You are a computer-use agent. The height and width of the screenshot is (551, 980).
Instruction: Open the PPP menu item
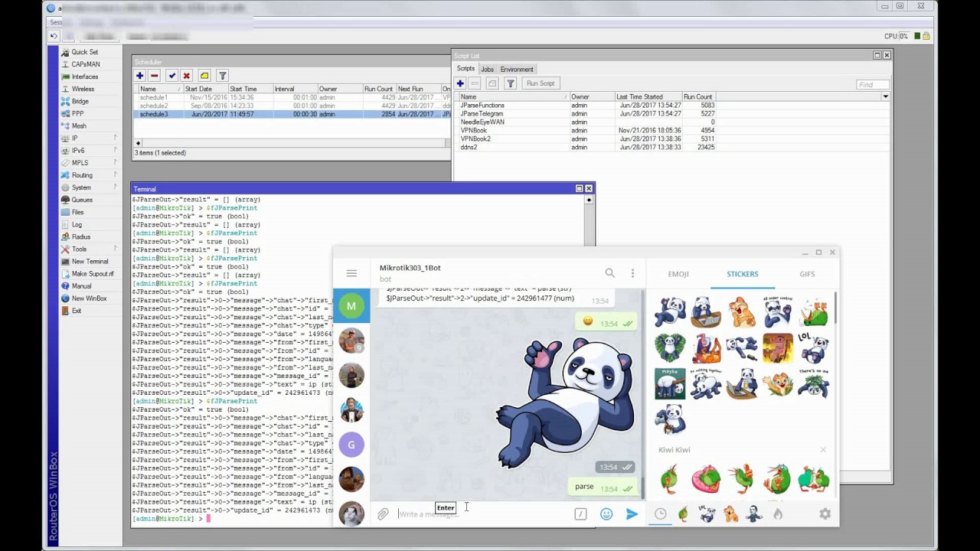[x=77, y=113]
